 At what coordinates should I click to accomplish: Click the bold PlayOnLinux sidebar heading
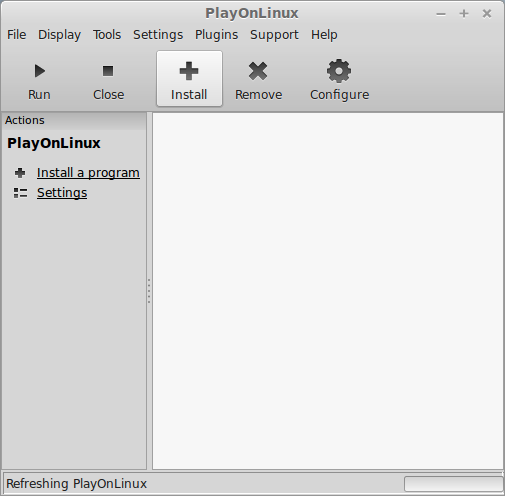tap(54, 143)
